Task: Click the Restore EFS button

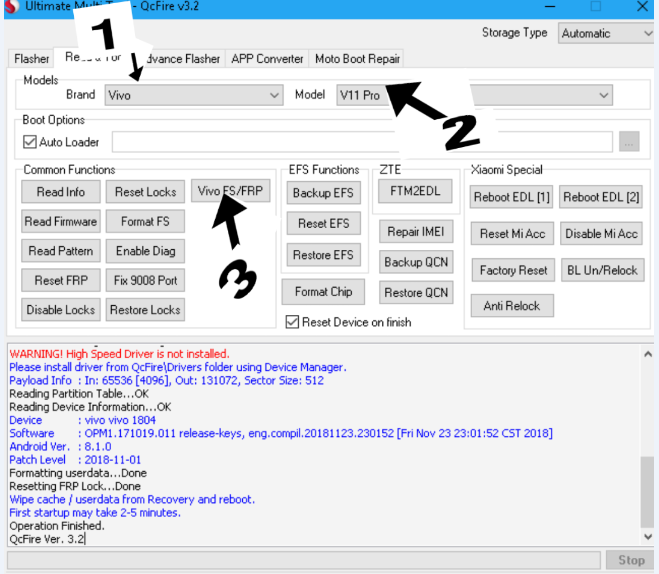Action: point(324,255)
